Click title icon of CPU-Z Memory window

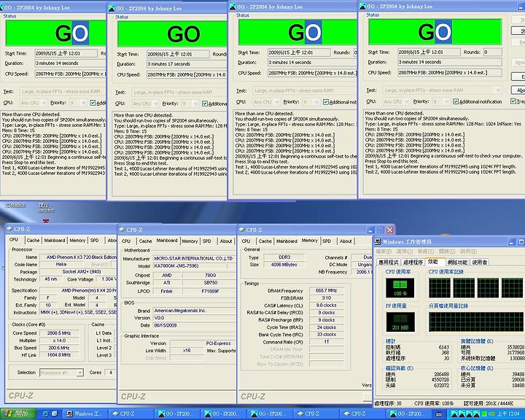click(x=241, y=230)
